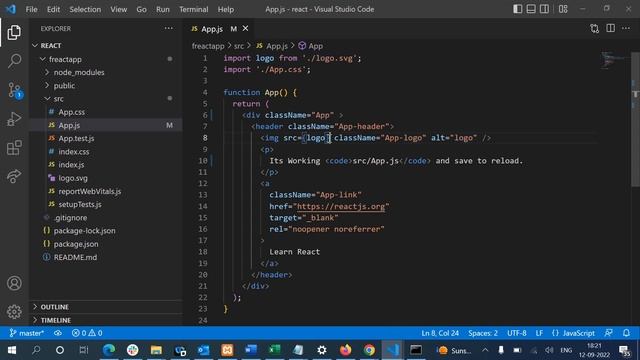Viewport: 640px width, 360px height.
Task: Open errors and warnings count in status bar
Action: [x=87, y=333]
